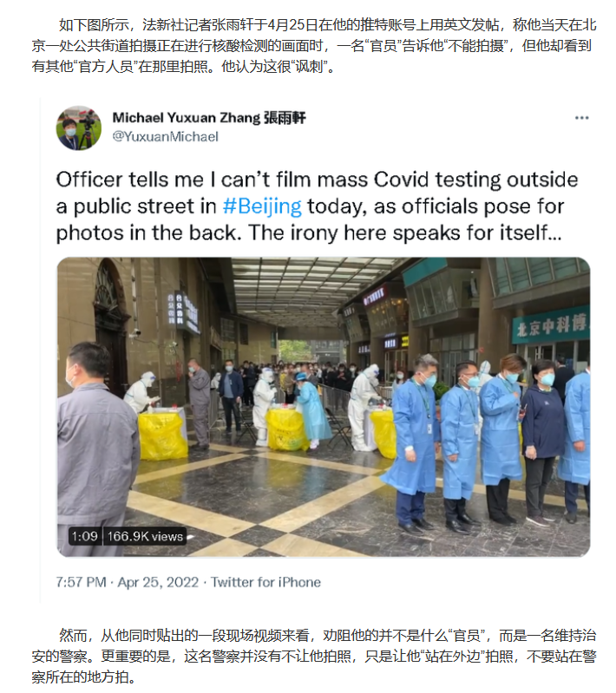616x693 pixels.
Task: Click the vertical quote bar beside the tweet
Action: pos(40,350)
